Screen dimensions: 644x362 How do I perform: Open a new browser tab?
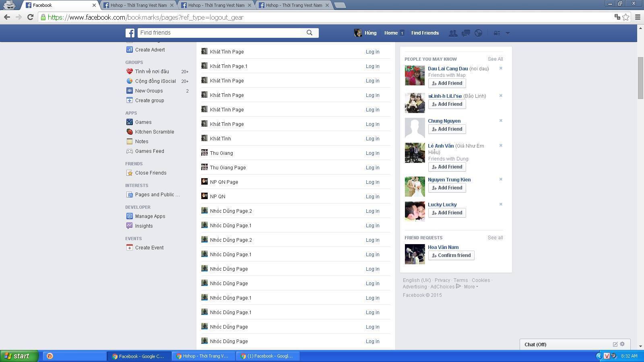(340, 5)
